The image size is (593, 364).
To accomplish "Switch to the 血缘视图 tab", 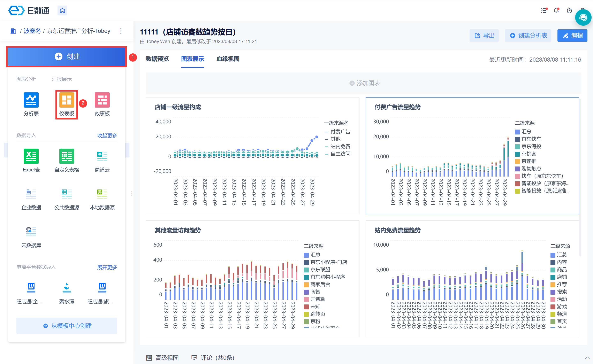I will point(228,59).
